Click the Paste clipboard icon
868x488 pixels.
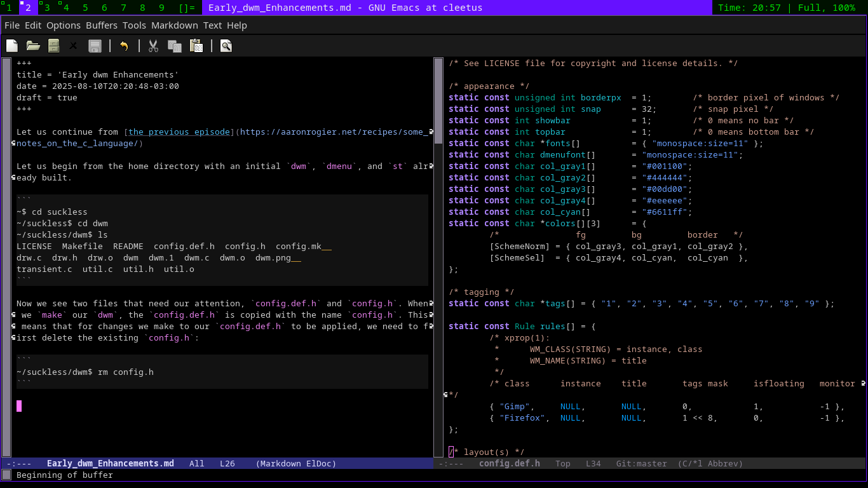click(196, 46)
